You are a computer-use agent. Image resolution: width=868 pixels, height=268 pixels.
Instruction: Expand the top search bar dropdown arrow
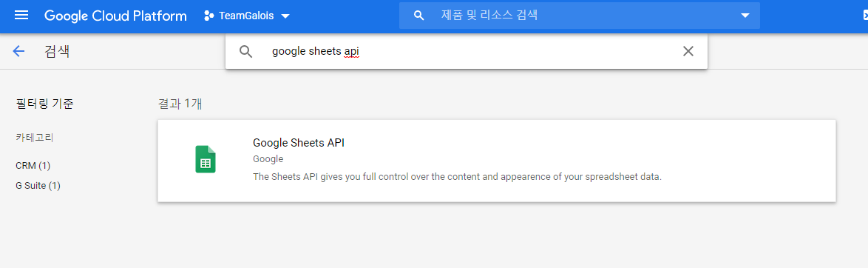(745, 16)
